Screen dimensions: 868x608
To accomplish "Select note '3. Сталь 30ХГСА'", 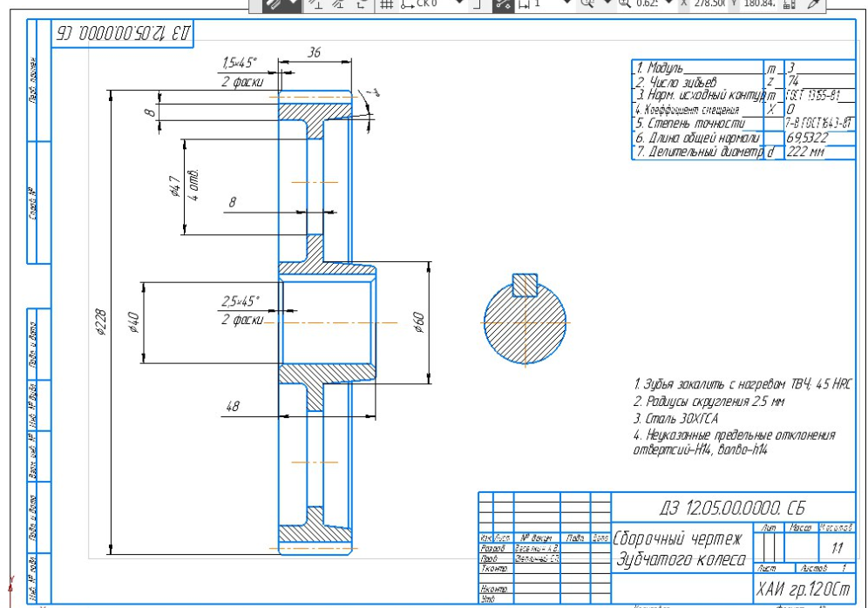I will [x=676, y=418].
